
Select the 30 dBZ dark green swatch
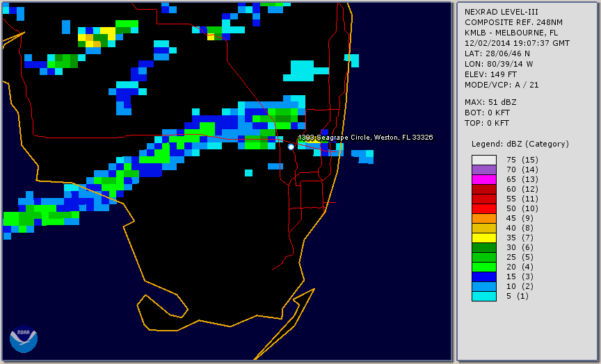pyautogui.click(x=484, y=247)
